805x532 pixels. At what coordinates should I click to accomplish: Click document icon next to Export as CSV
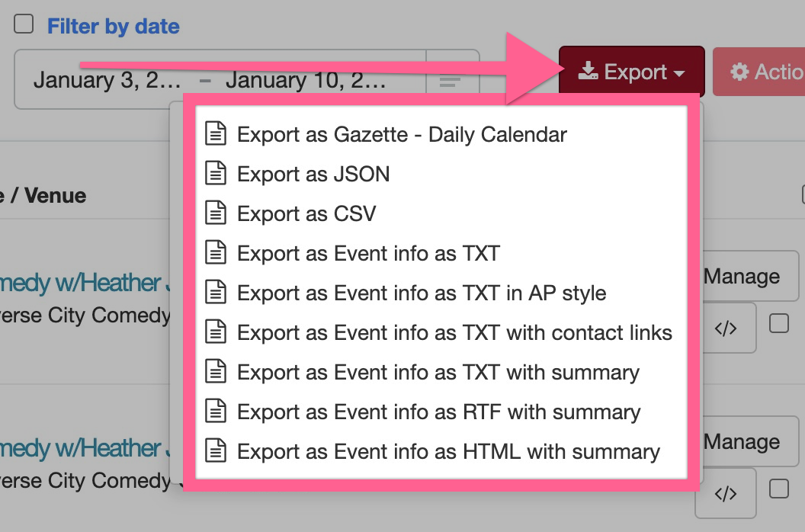point(216,213)
